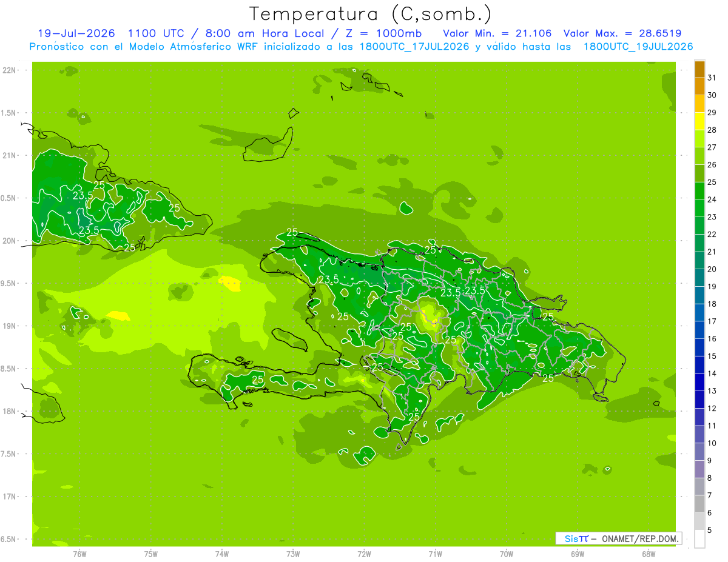This screenshot has height=562, width=728.
Task: Pick the teal colorbar swatch between 19 and 20
Action: click(699, 278)
